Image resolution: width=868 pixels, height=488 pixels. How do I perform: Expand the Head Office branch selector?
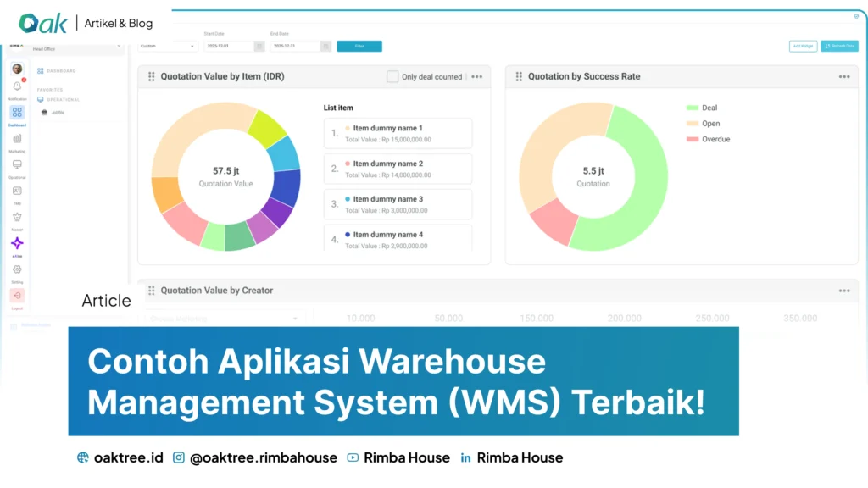coord(75,48)
